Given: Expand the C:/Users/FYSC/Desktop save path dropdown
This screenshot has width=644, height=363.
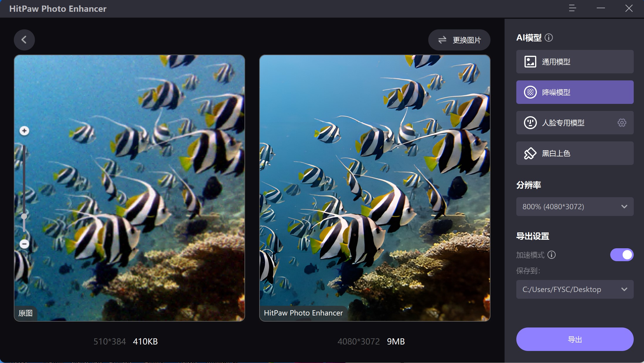Looking at the screenshot, I should 575,289.
